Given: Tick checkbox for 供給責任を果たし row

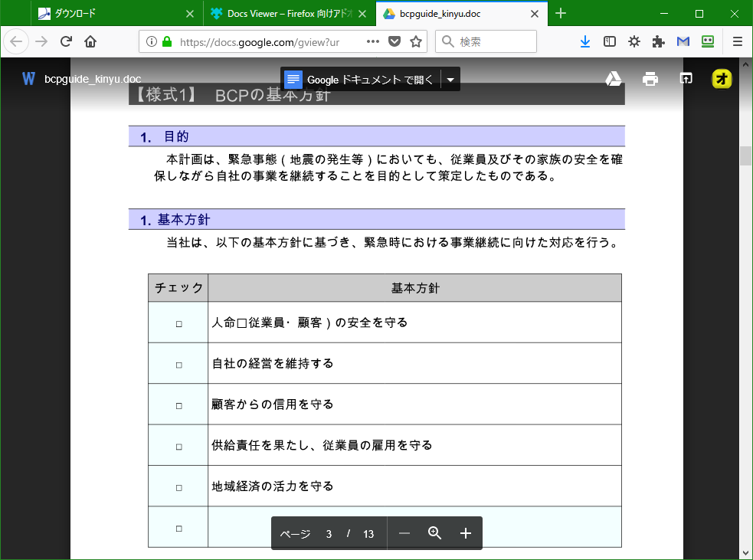Looking at the screenshot, I should (179, 447).
